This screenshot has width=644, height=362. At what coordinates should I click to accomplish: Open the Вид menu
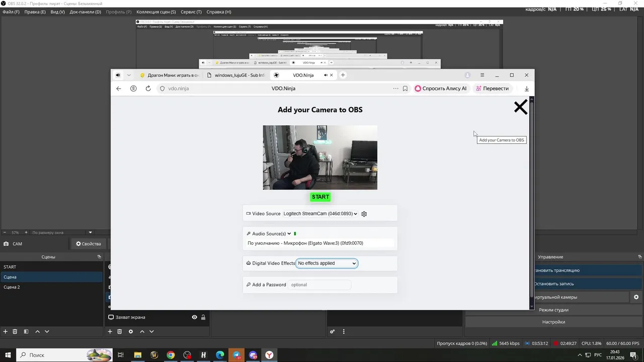(x=57, y=12)
